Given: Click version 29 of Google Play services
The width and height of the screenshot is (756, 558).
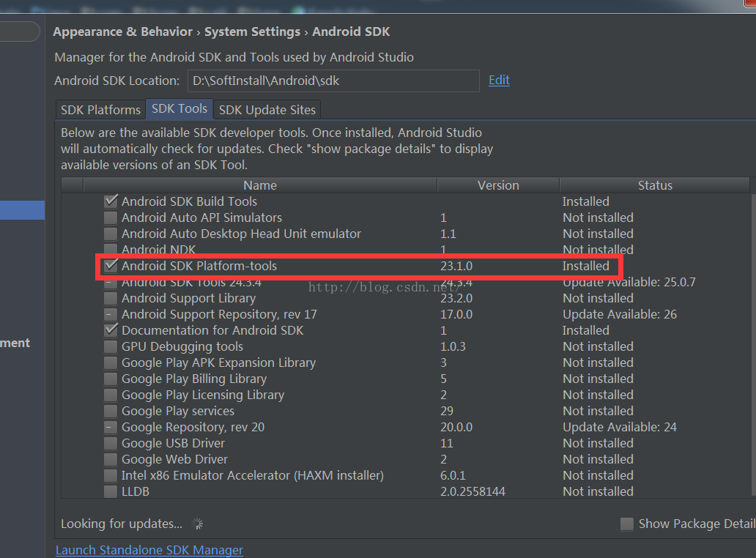Looking at the screenshot, I should (446, 411).
